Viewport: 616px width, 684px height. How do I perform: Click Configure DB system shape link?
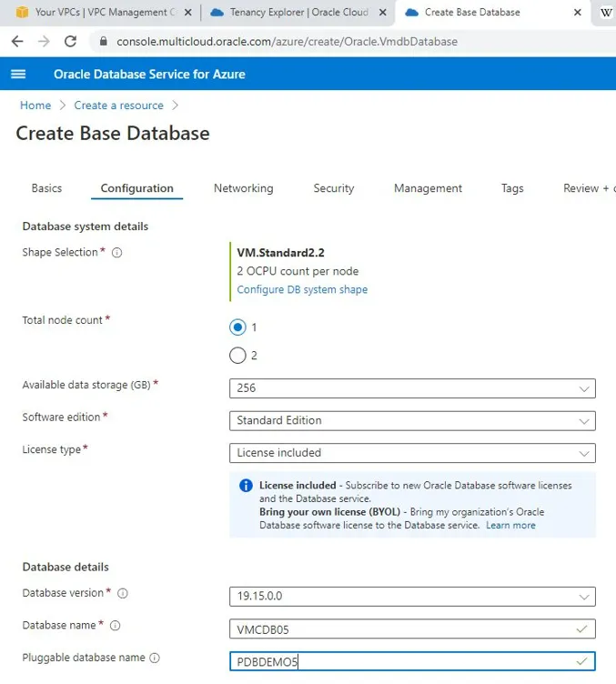pyautogui.click(x=302, y=289)
